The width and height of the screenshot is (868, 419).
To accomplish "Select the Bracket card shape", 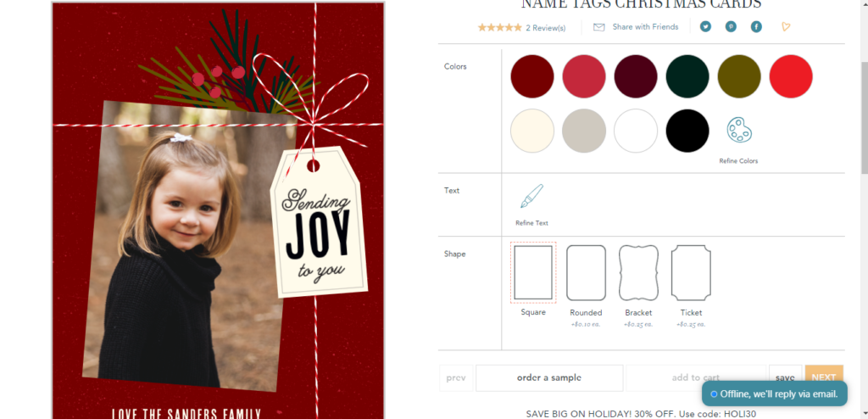I will 638,272.
